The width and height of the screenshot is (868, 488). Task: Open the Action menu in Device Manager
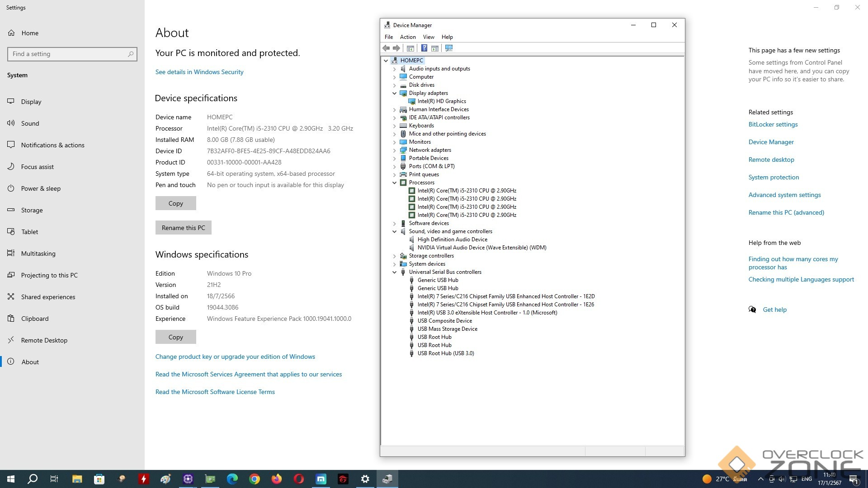tap(407, 37)
